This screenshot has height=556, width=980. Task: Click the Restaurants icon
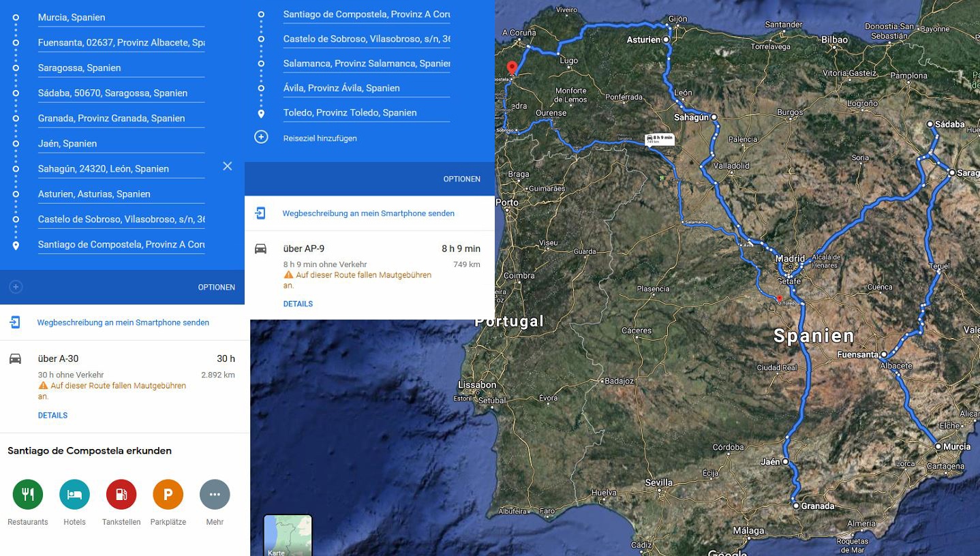click(28, 495)
